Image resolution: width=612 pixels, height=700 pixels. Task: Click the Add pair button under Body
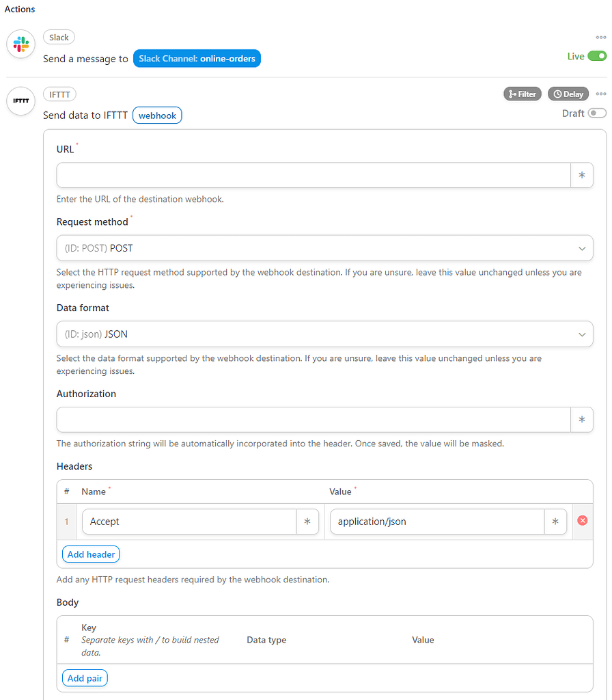pos(85,677)
